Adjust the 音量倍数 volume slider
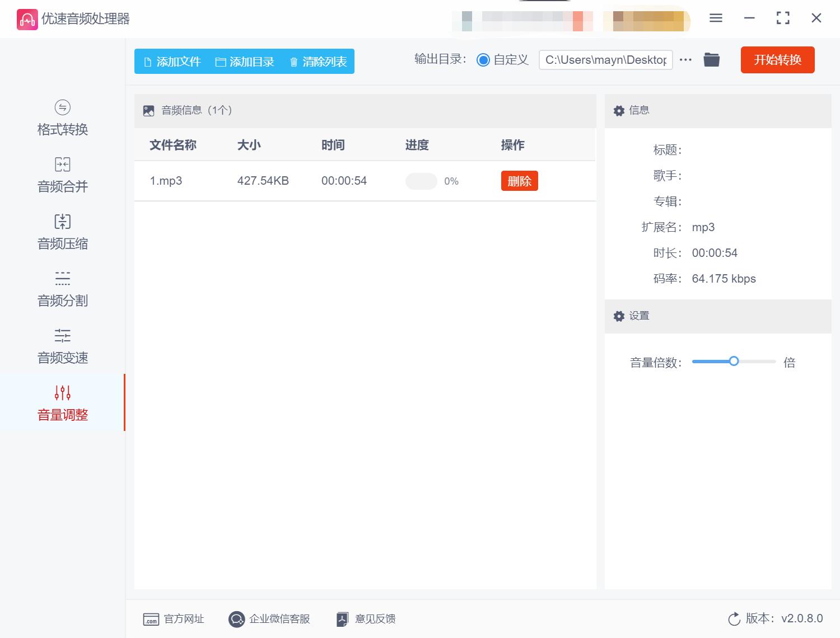 734,362
